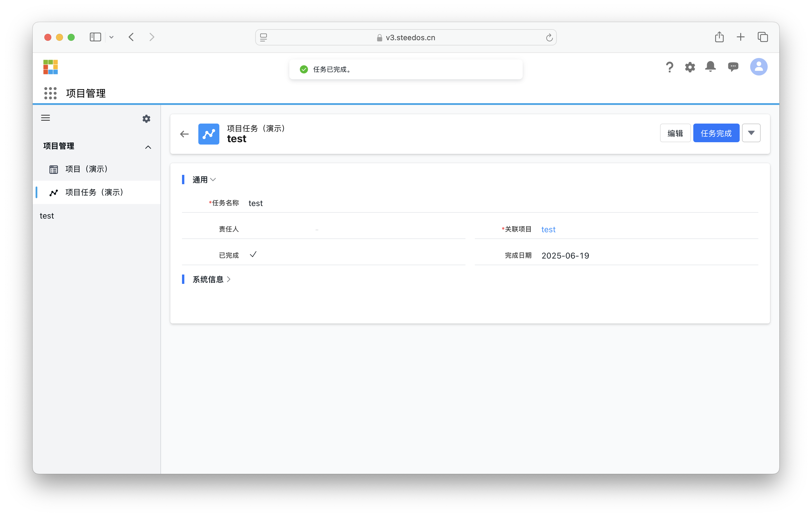Click the 已完成 checkmark value
Image resolution: width=812 pixels, height=517 pixels.
click(x=253, y=254)
